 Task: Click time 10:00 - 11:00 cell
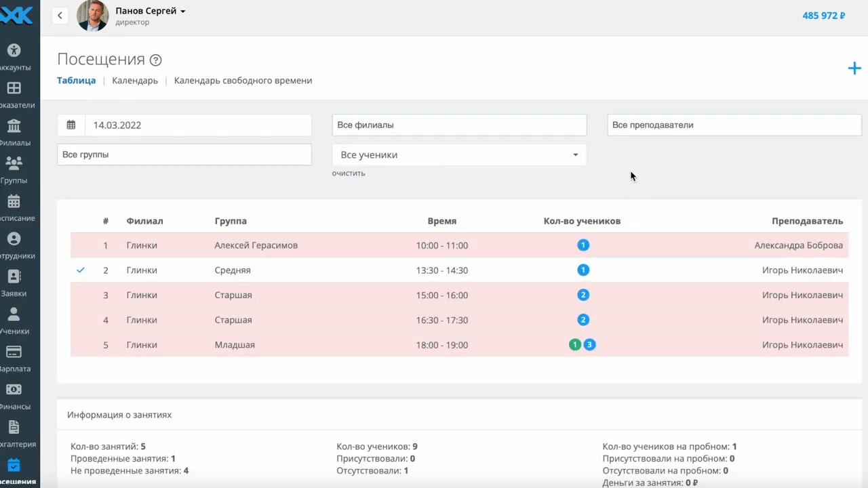(x=442, y=245)
